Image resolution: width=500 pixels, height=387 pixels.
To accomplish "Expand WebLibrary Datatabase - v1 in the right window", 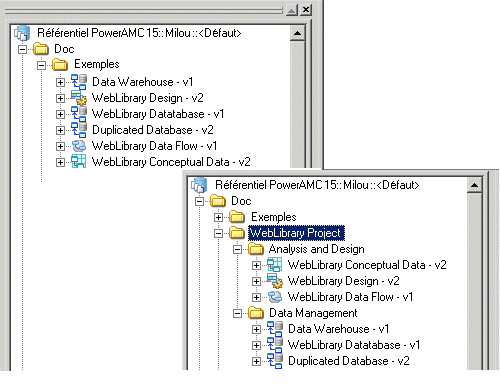I will click(x=256, y=345).
